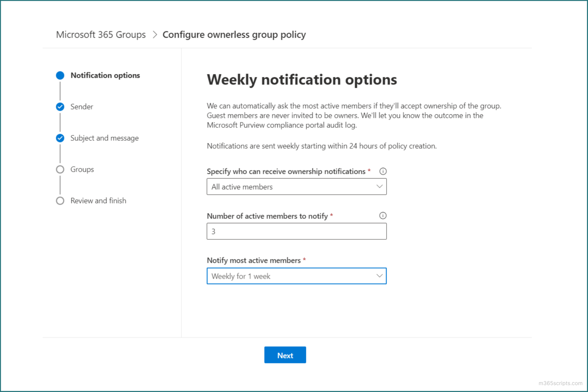Click the number of active members field

(x=297, y=231)
